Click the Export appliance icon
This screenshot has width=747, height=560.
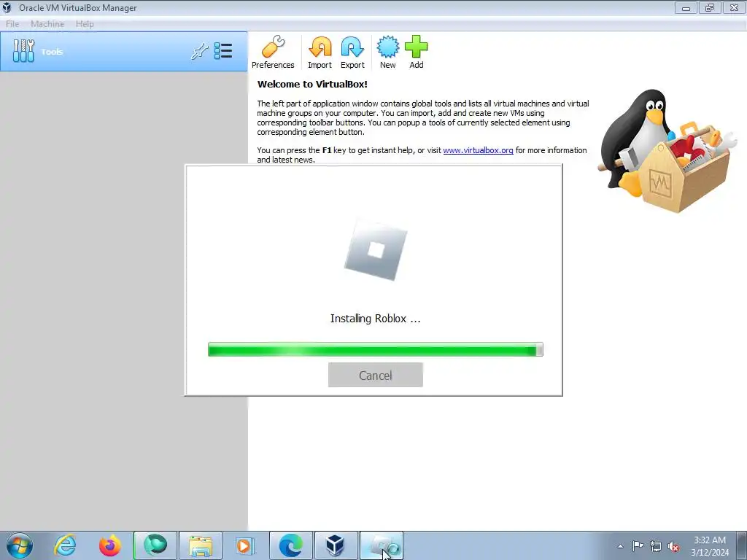pos(352,52)
